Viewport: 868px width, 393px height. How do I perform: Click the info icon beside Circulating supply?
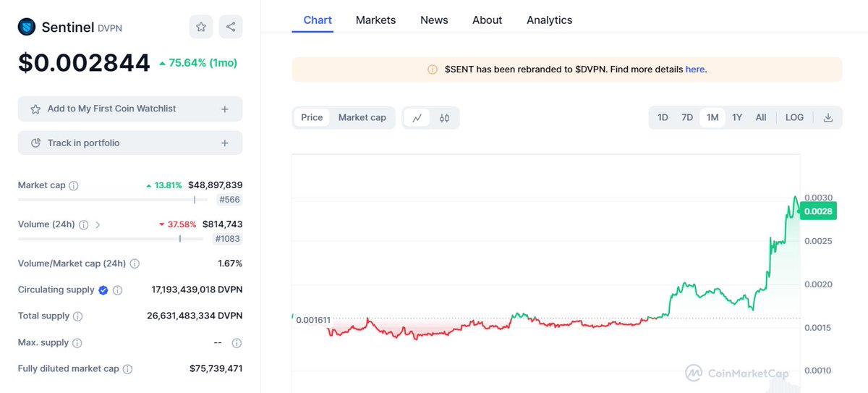(x=117, y=290)
